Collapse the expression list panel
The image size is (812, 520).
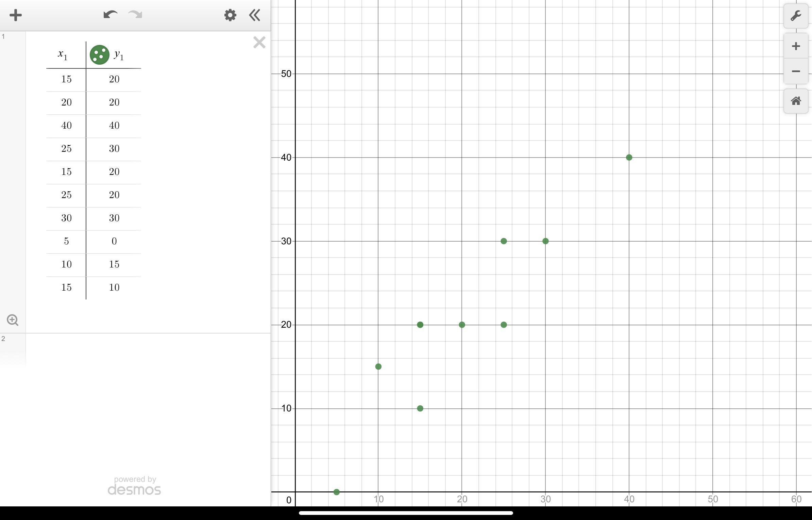point(255,15)
